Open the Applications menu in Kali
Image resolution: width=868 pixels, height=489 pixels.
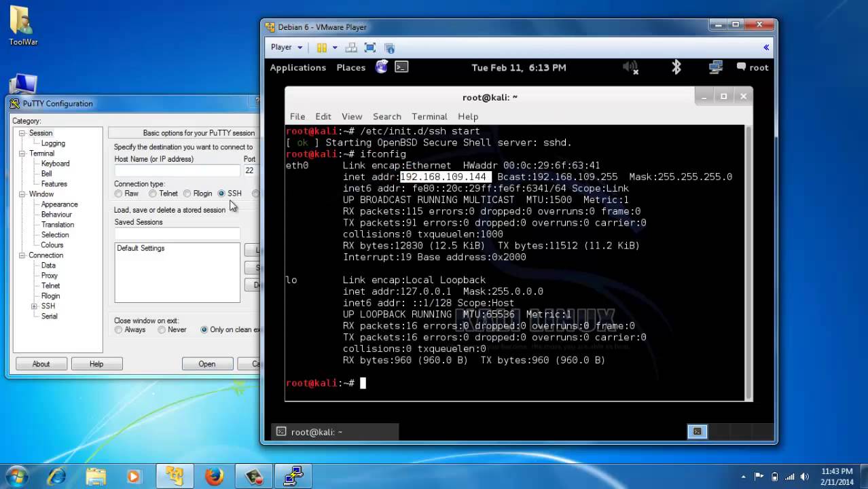[x=297, y=67]
